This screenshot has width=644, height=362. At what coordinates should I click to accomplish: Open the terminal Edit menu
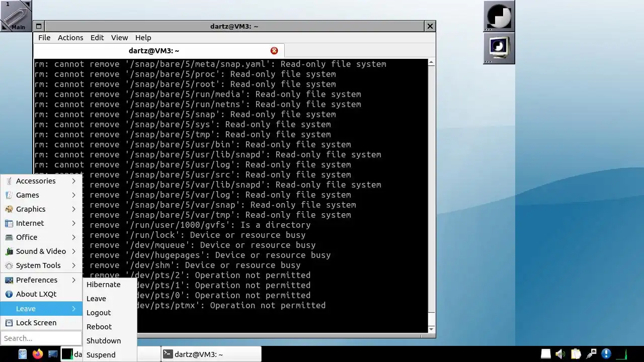[x=97, y=38]
